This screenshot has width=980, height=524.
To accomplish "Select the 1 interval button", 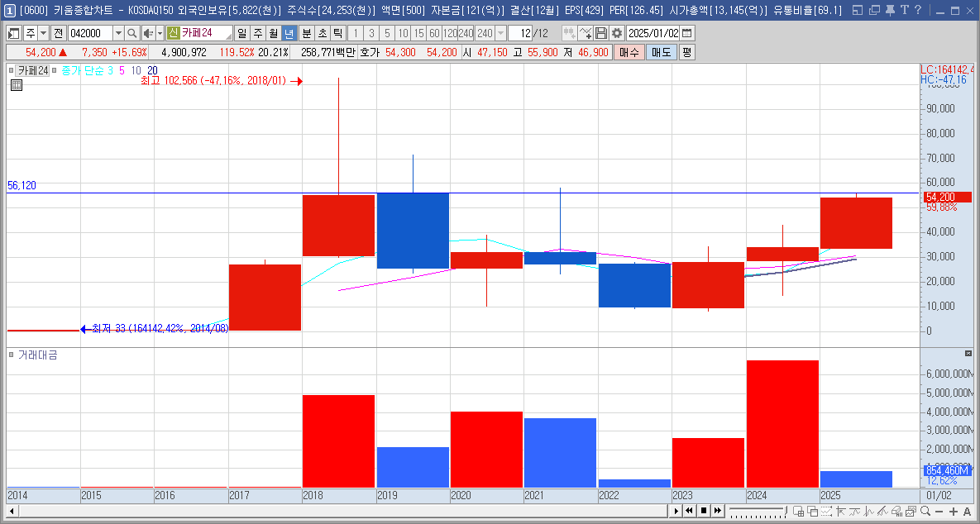I will tap(356, 33).
